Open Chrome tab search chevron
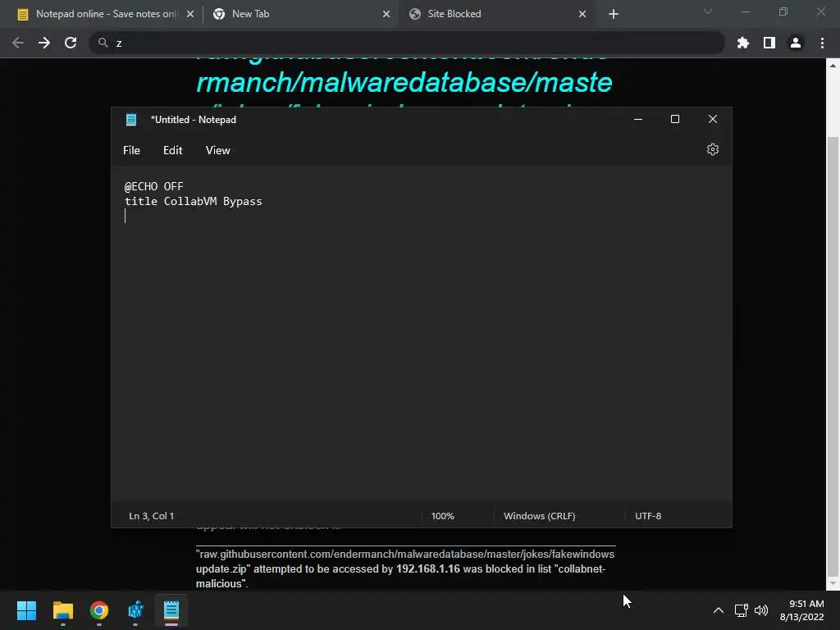 [708, 11]
